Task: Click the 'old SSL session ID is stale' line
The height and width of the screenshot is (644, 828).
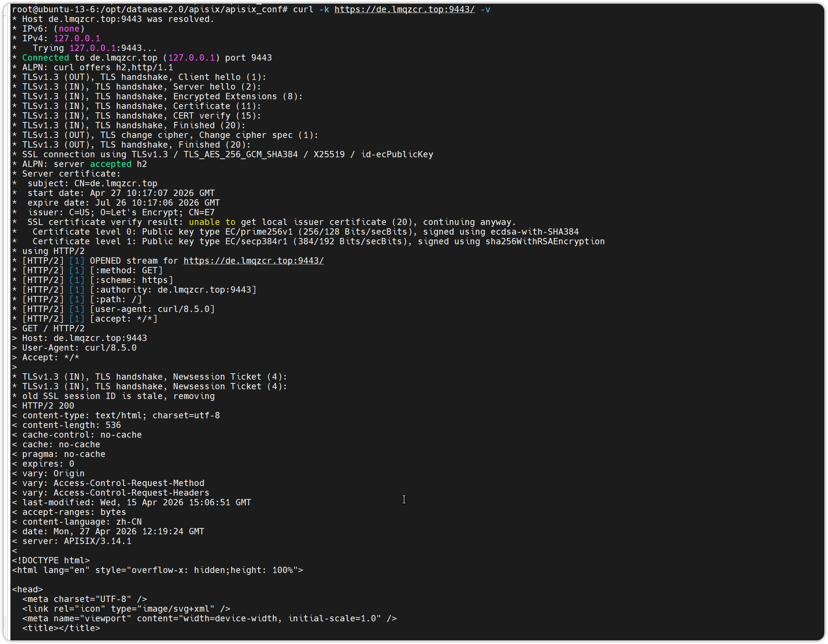Action: point(118,396)
